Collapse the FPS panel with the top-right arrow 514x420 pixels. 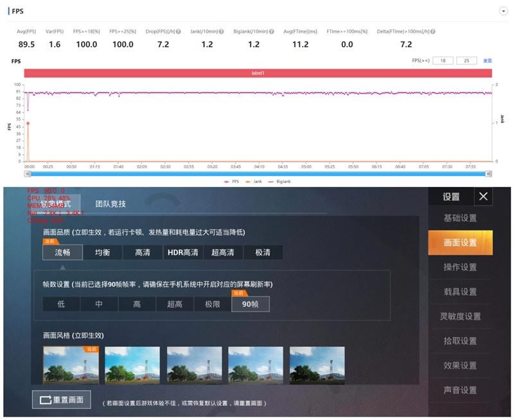pos(502,12)
